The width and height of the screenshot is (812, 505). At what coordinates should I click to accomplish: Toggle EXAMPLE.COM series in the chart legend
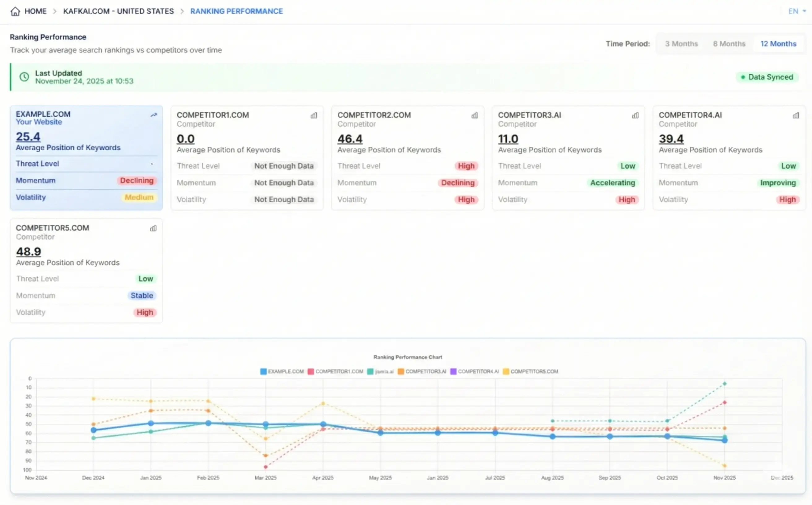point(282,371)
